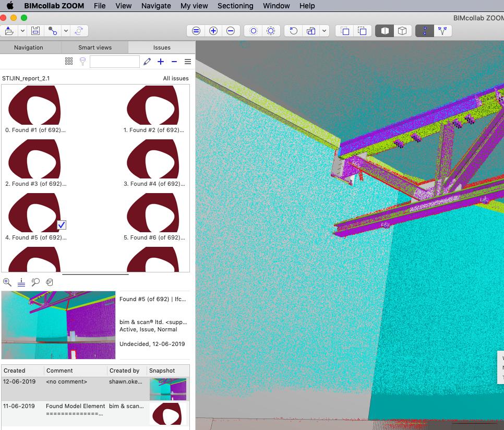The image size is (504, 430).
Task: Click the Active, Issue, Normal status text
Action: (148, 329)
